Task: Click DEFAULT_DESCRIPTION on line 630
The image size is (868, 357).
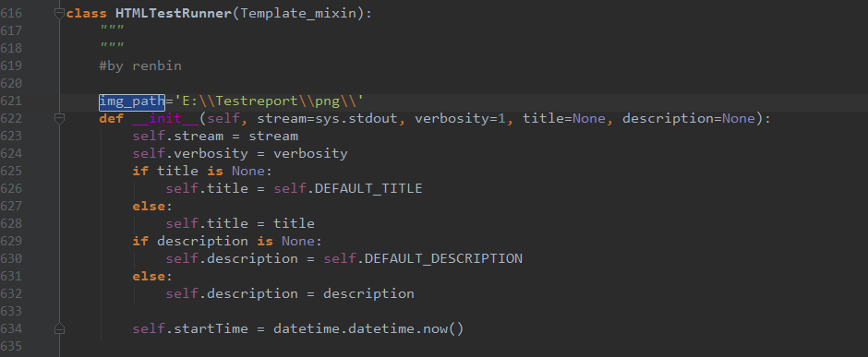Action: pyautogui.click(x=443, y=258)
